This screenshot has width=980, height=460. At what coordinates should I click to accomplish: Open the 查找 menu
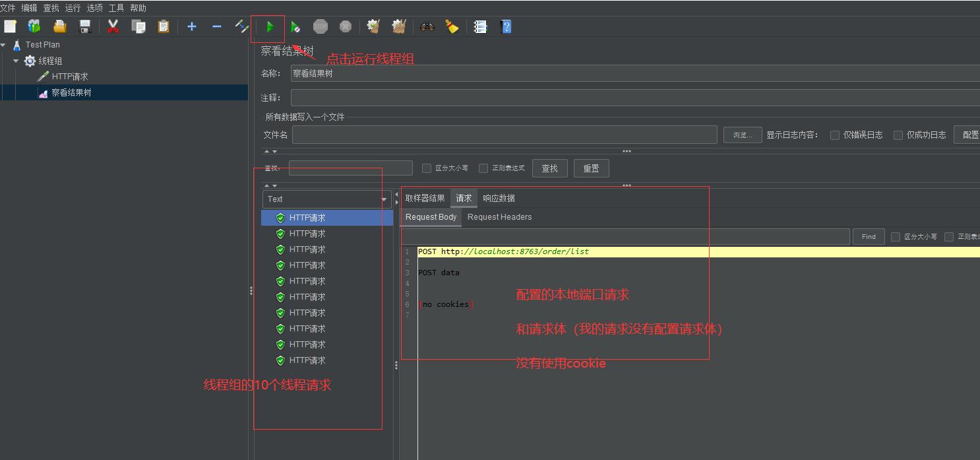(51, 8)
